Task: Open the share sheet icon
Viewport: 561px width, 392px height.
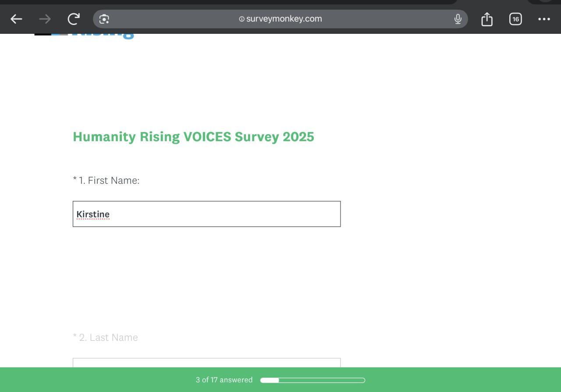Action: (487, 19)
